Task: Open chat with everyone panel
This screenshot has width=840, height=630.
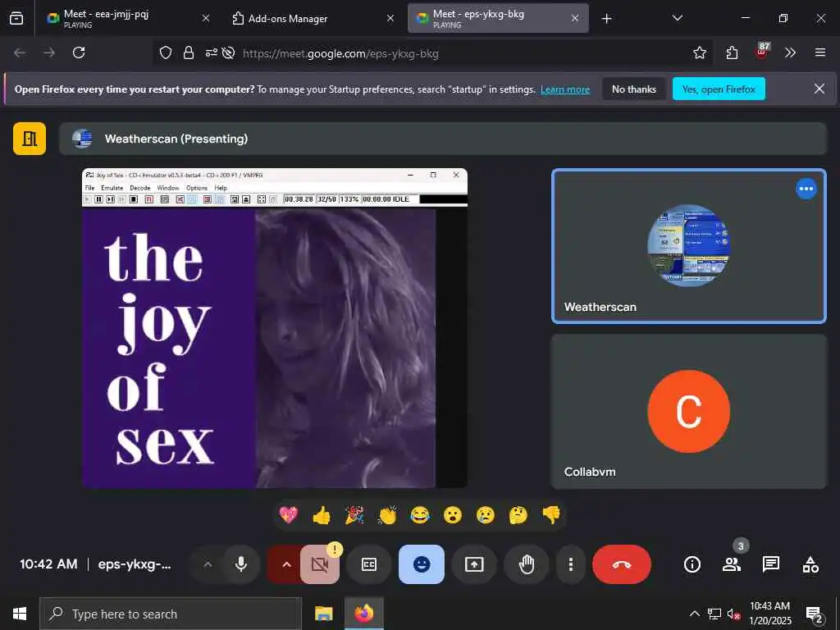Action: 771,564
